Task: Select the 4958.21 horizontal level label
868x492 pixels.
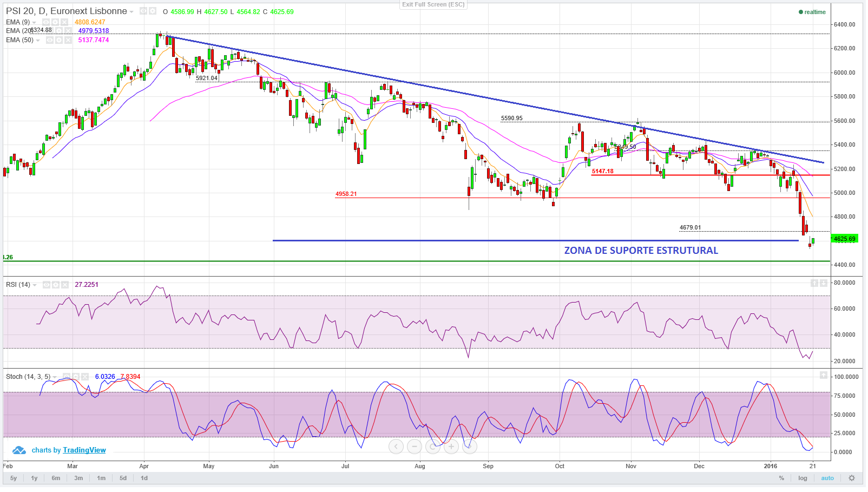Action: (x=346, y=194)
